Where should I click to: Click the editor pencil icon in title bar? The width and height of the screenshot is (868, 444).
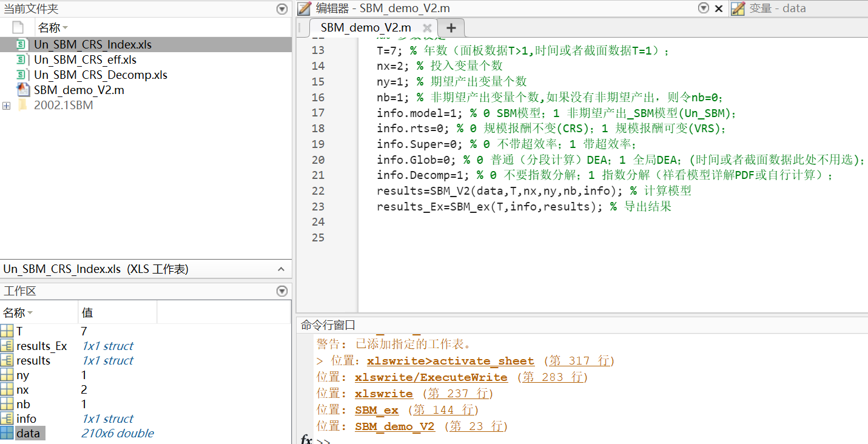[x=304, y=8]
